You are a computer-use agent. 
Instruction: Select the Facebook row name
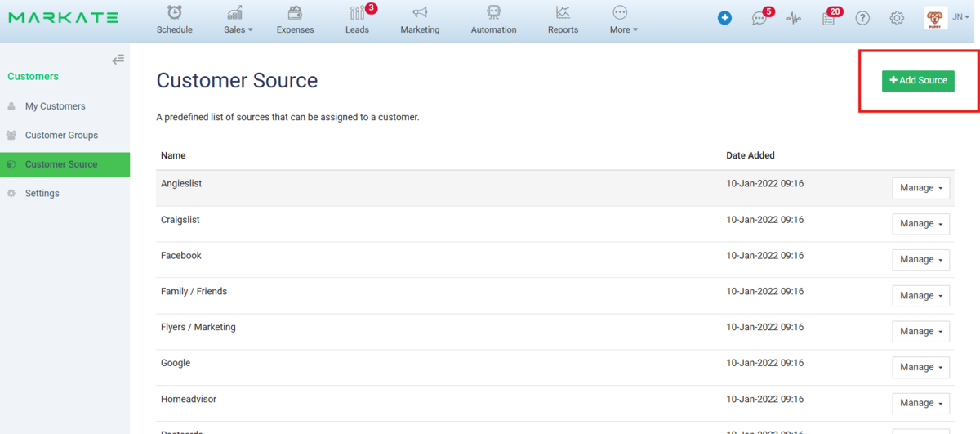[x=181, y=256]
